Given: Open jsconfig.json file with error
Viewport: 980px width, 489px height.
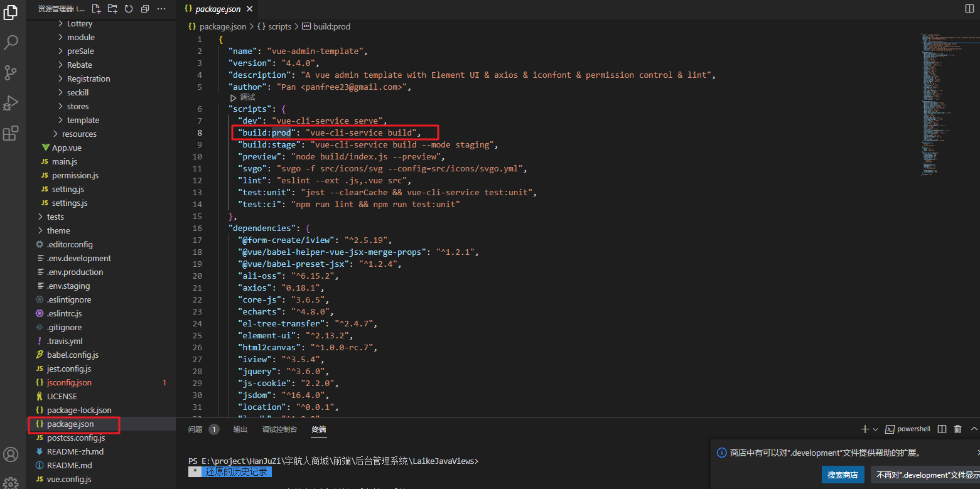Looking at the screenshot, I should (x=69, y=382).
